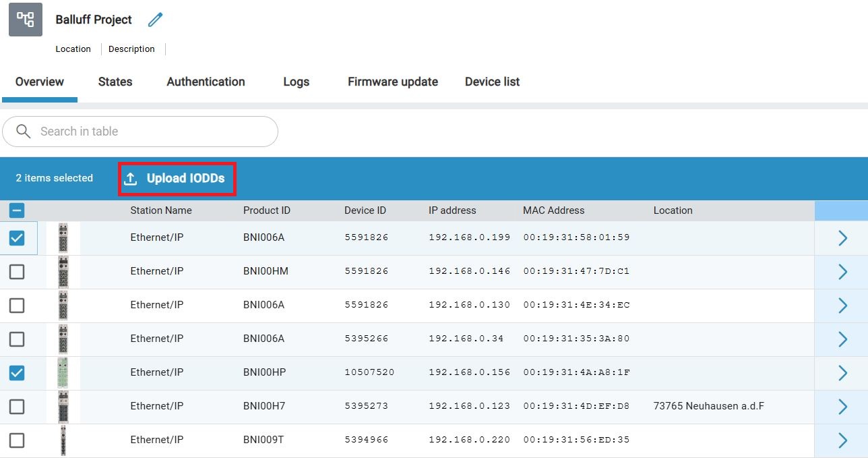The width and height of the screenshot is (868, 458).
Task: Click the green device thumbnail for BNI00HP
Action: pos(63,373)
